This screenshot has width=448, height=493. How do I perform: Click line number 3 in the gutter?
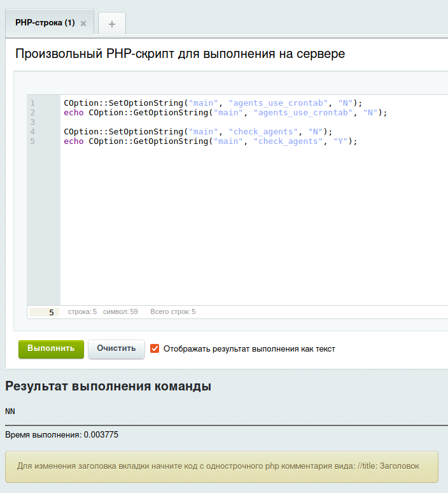coord(32,122)
